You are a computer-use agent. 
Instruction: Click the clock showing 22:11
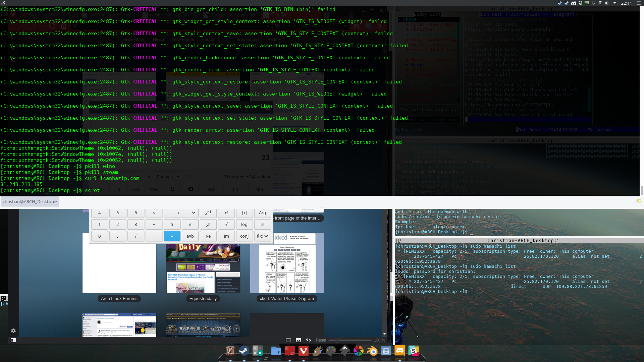coord(626,3)
